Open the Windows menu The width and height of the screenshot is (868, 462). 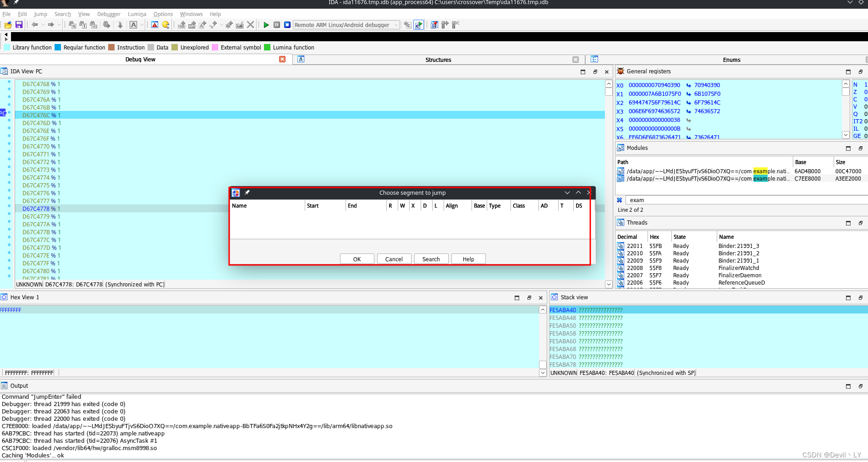click(x=191, y=14)
